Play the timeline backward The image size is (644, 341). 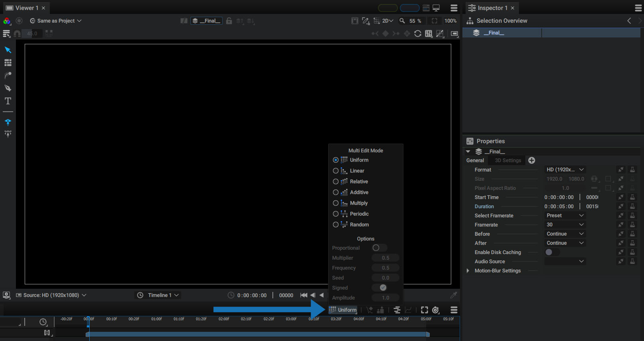pos(321,295)
